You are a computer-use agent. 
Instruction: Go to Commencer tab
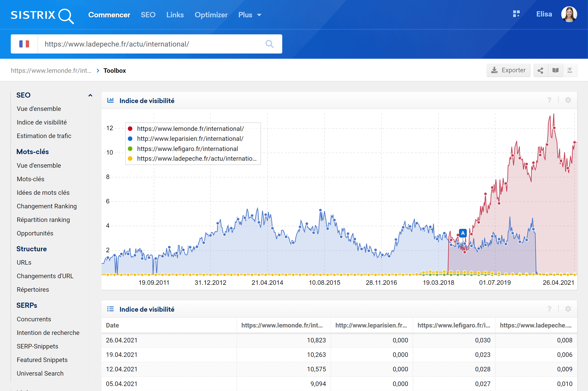pos(109,15)
